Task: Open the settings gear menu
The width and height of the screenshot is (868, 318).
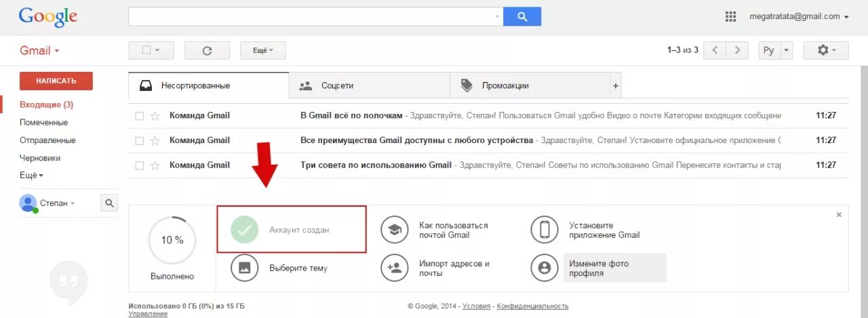Action: [825, 50]
